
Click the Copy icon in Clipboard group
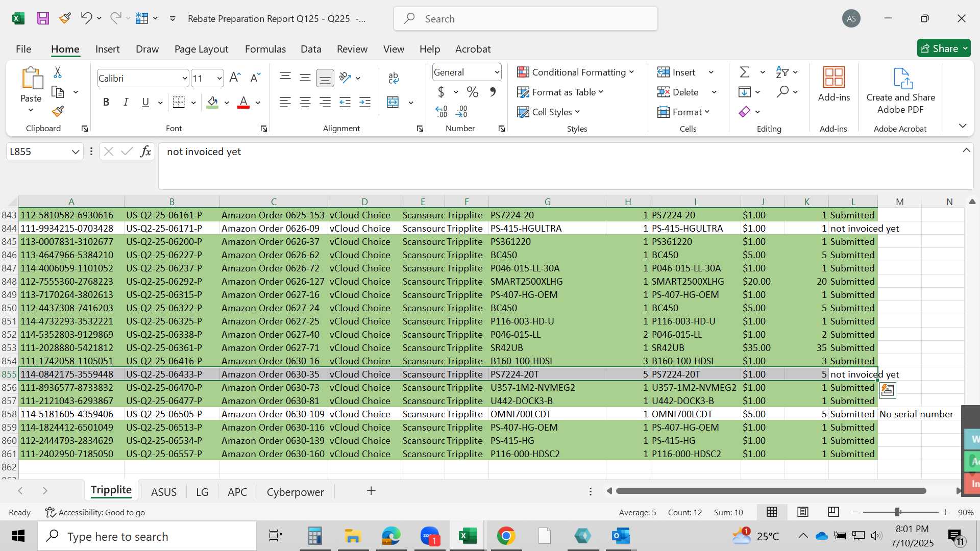click(x=58, y=92)
